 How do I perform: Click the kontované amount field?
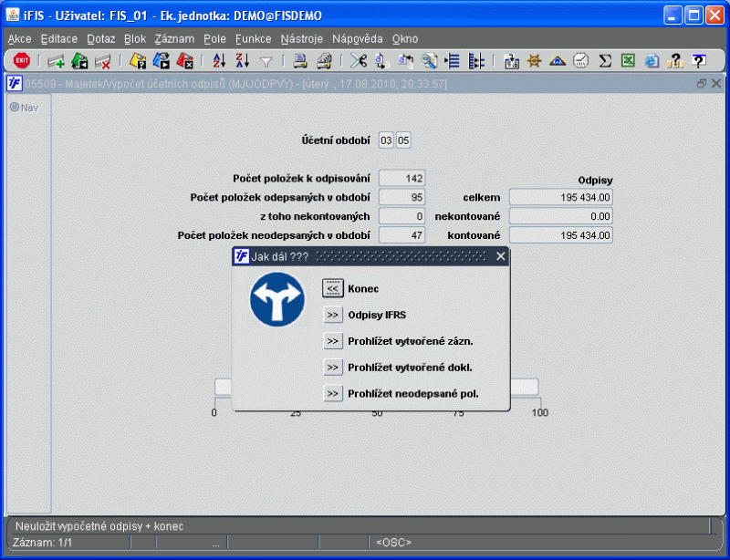(x=560, y=235)
